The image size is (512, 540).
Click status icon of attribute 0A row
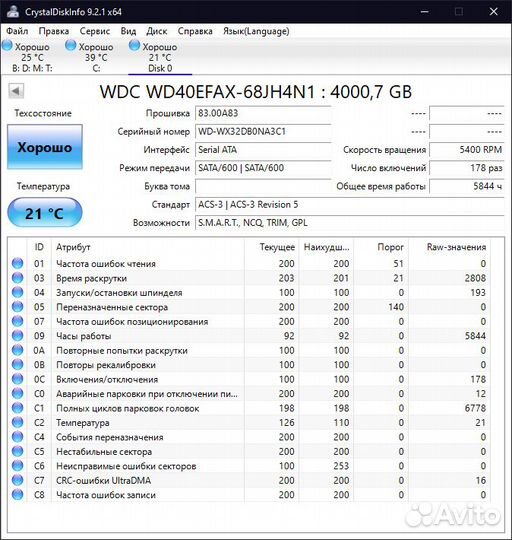[18, 350]
